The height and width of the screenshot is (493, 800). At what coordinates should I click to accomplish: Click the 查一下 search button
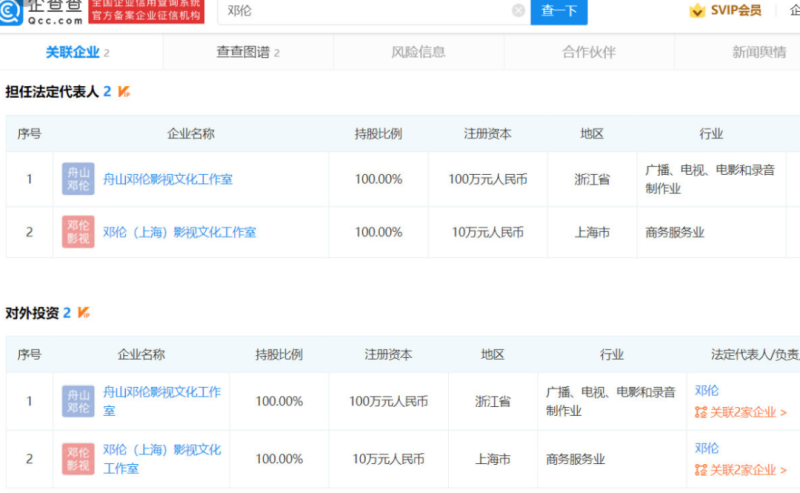[x=559, y=11]
